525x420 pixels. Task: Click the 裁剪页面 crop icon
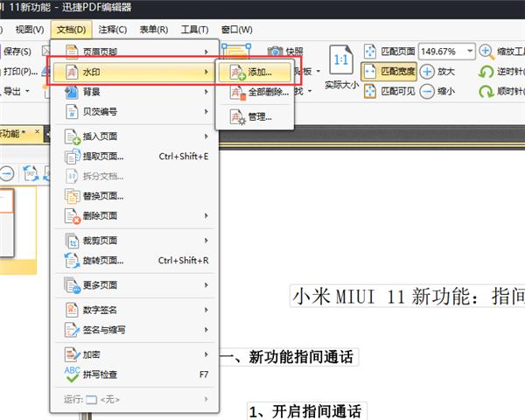(73, 241)
